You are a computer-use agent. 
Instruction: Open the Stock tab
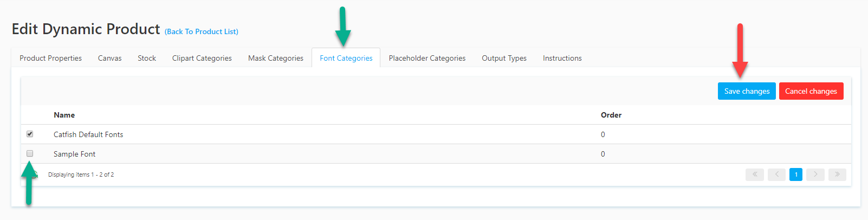coord(147,58)
